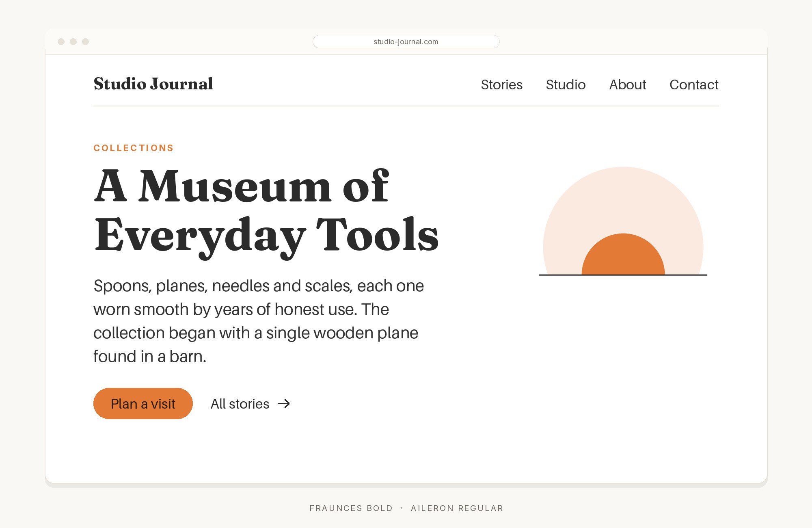This screenshot has height=528, width=812.
Task: Open the About page
Action: [x=628, y=84]
